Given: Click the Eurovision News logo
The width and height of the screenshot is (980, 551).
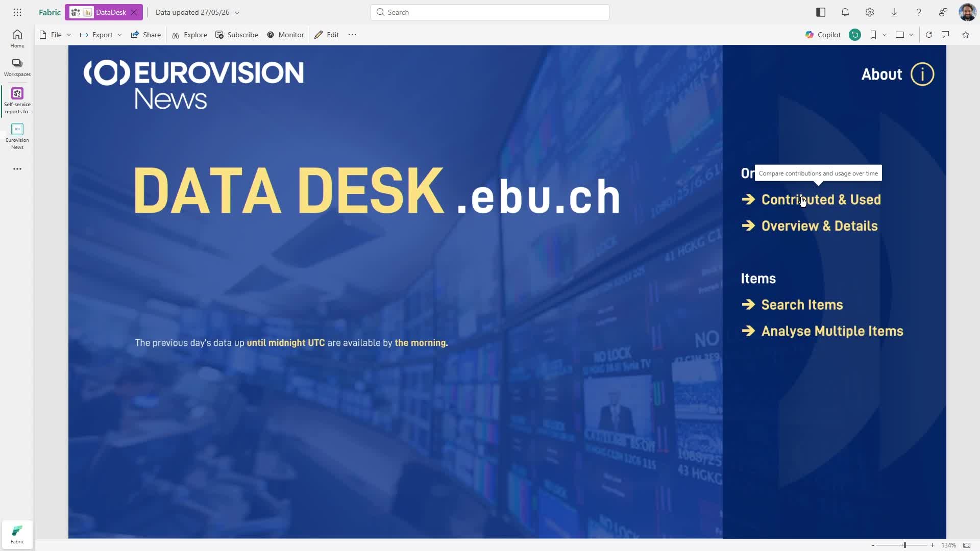Looking at the screenshot, I should click(194, 85).
